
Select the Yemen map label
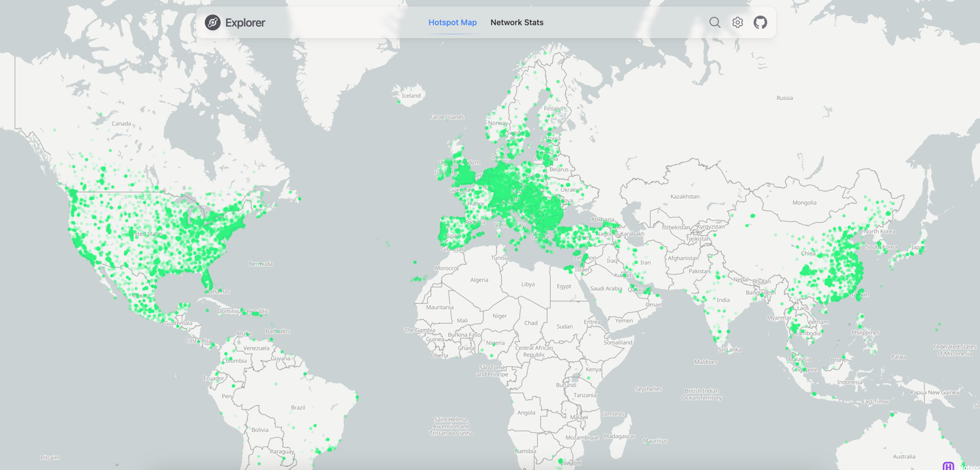click(x=624, y=320)
